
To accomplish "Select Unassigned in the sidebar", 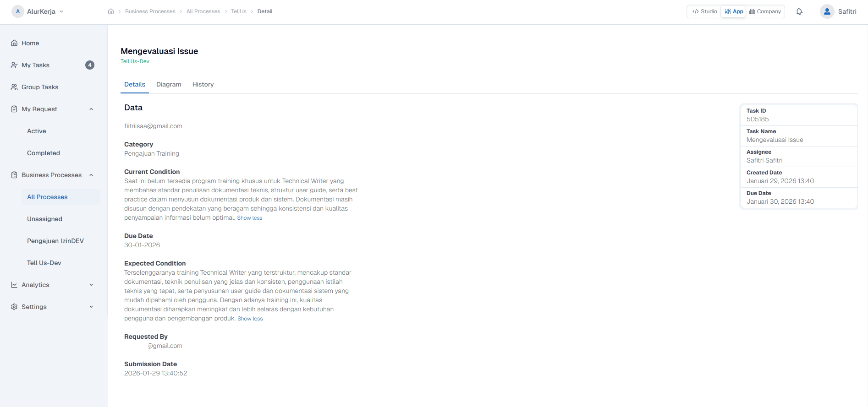I will click(44, 219).
